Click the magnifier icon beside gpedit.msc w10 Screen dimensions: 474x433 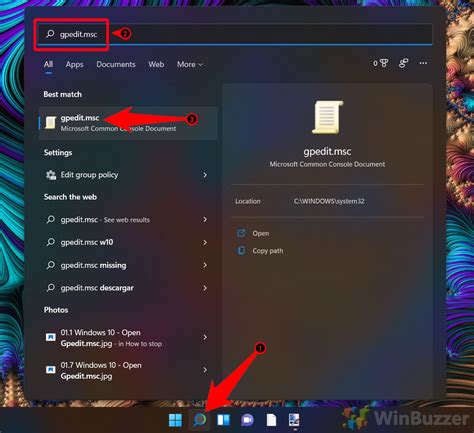click(x=51, y=242)
